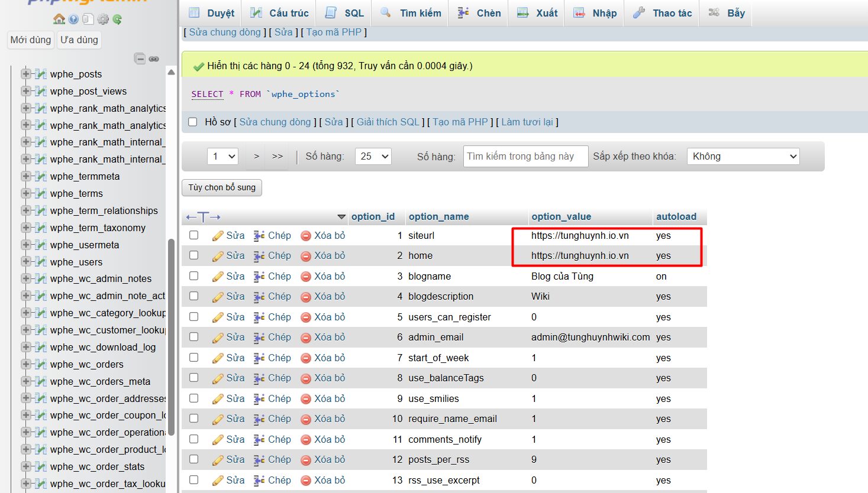Screen dimensions: 868x493
Task: Open the Cấu trúc tab
Action: (x=279, y=13)
